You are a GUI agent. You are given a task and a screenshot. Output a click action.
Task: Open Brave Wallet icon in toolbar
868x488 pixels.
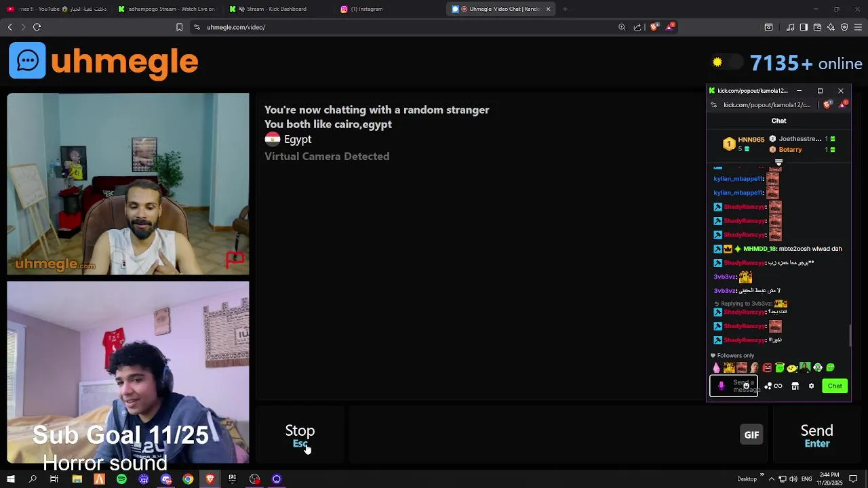(x=817, y=27)
